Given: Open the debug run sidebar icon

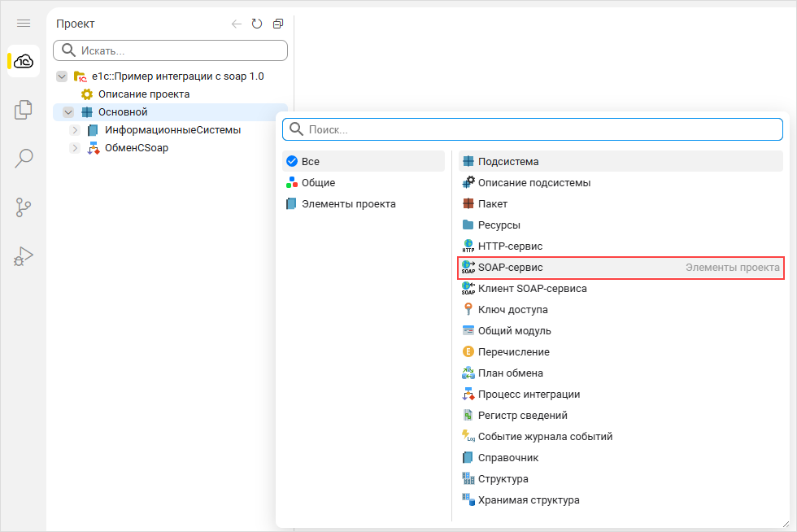Looking at the screenshot, I should [24, 256].
